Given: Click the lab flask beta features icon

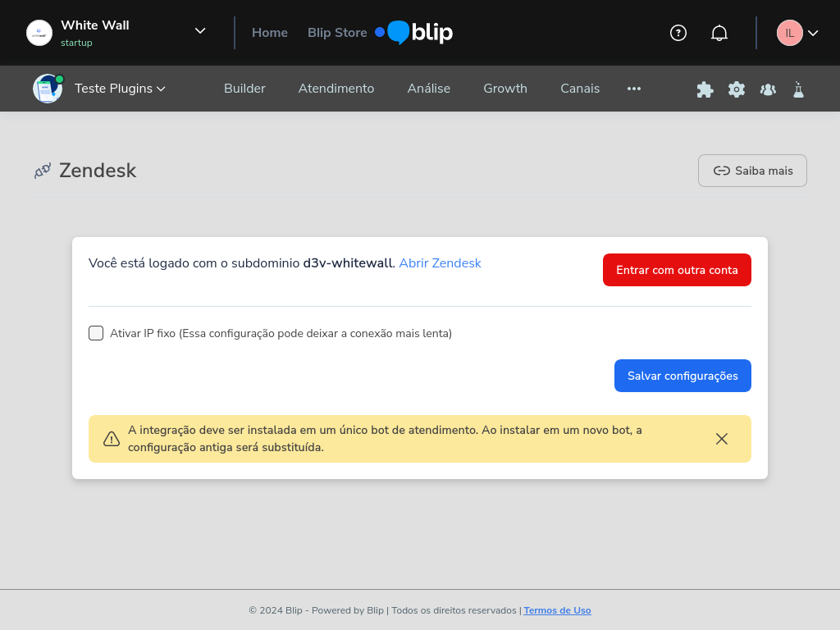Looking at the screenshot, I should (798, 89).
